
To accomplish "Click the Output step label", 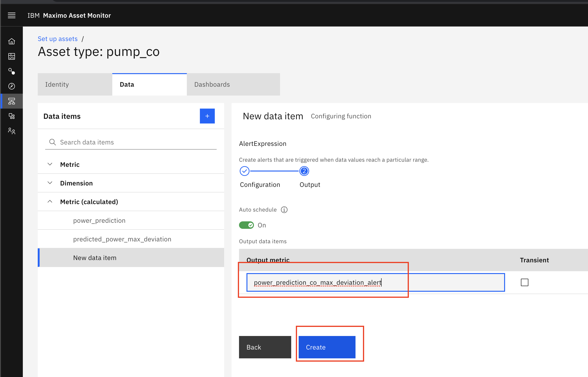I will 310,185.
